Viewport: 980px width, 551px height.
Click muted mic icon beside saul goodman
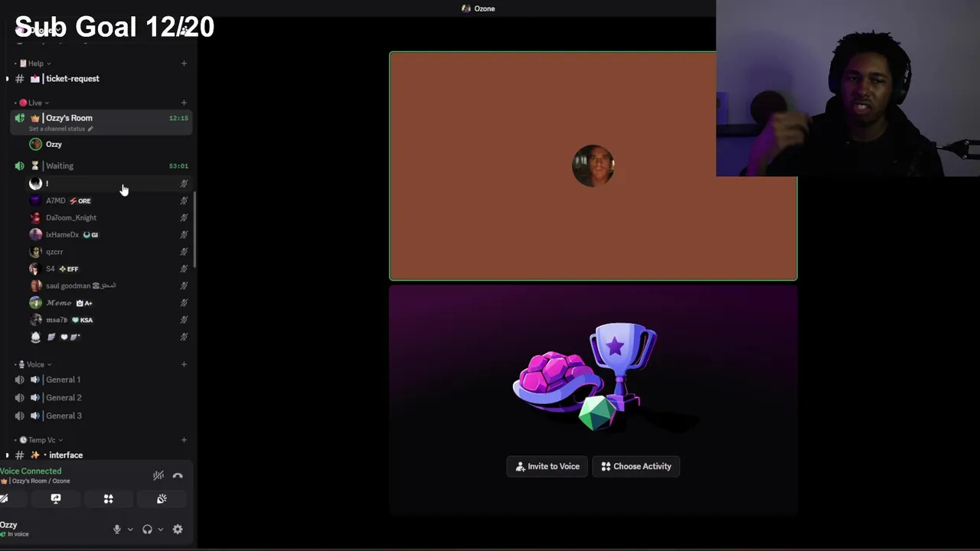tap(184, 285)
